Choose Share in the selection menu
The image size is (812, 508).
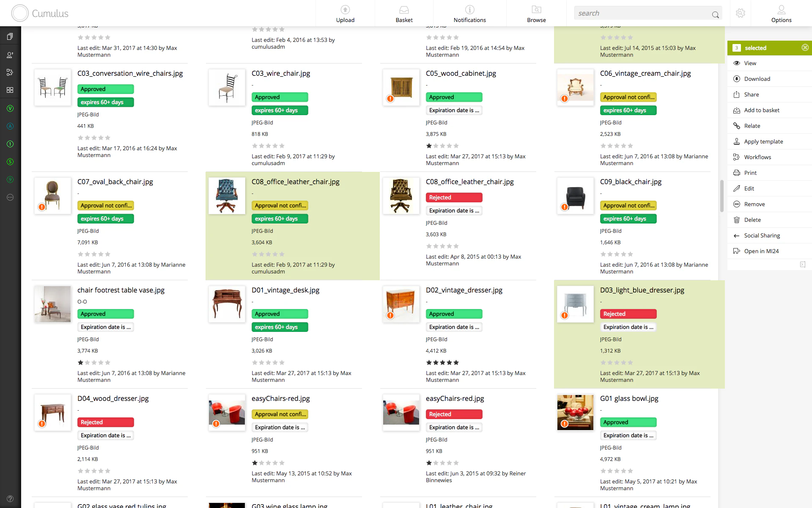tap(770, 94)
